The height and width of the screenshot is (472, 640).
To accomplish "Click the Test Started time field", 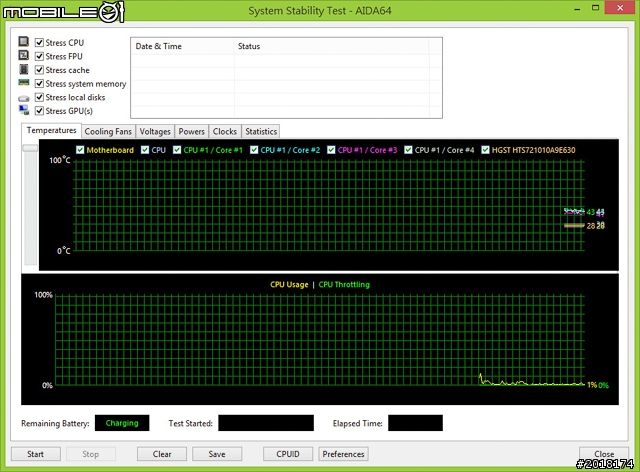I will (266, 423).
